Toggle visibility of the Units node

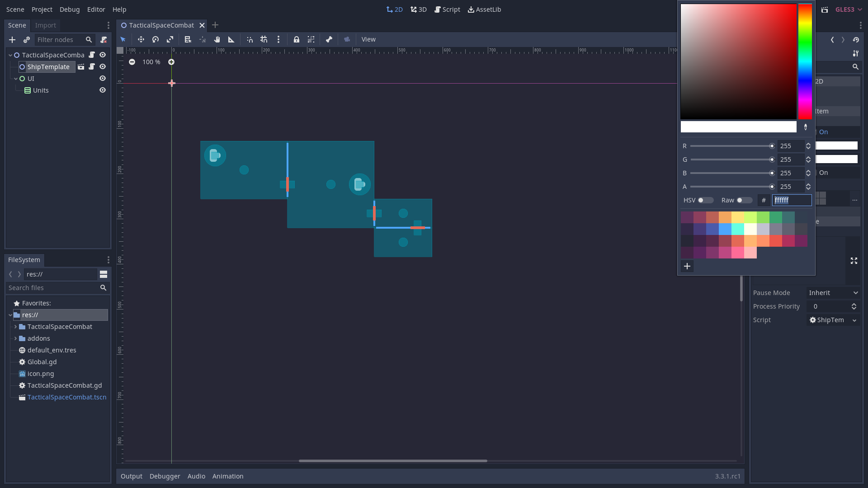103,90
